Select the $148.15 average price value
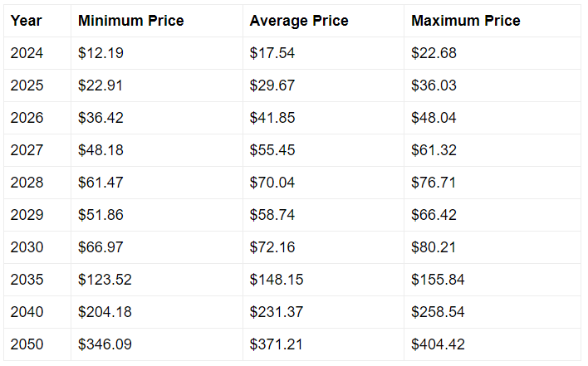 (x=277, y=280)
